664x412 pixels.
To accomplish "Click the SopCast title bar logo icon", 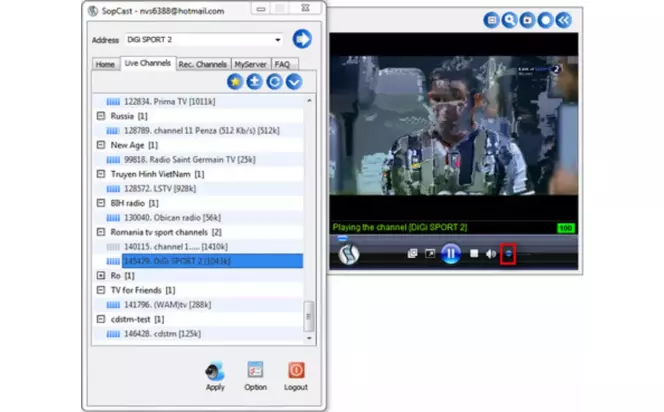I will point(93,11).
